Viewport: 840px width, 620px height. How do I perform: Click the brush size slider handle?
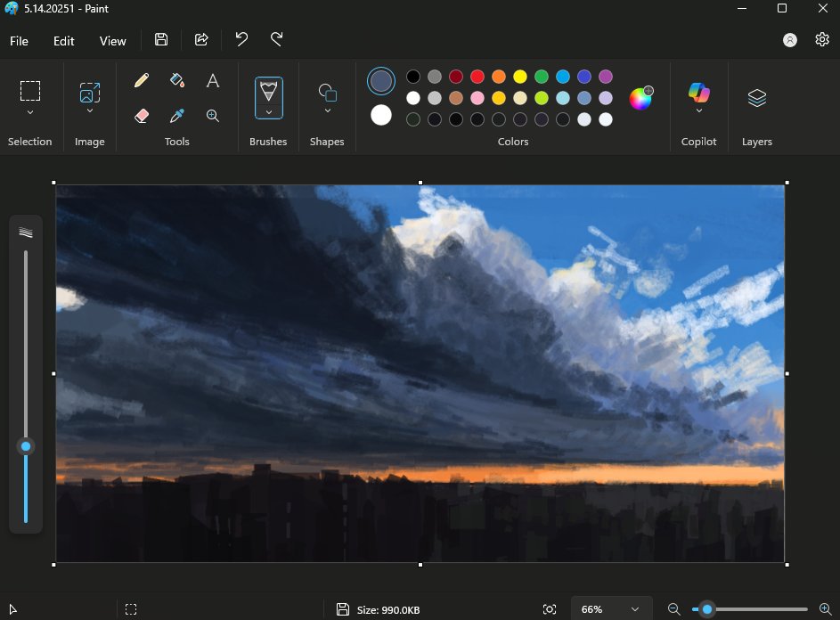[26, 446]
